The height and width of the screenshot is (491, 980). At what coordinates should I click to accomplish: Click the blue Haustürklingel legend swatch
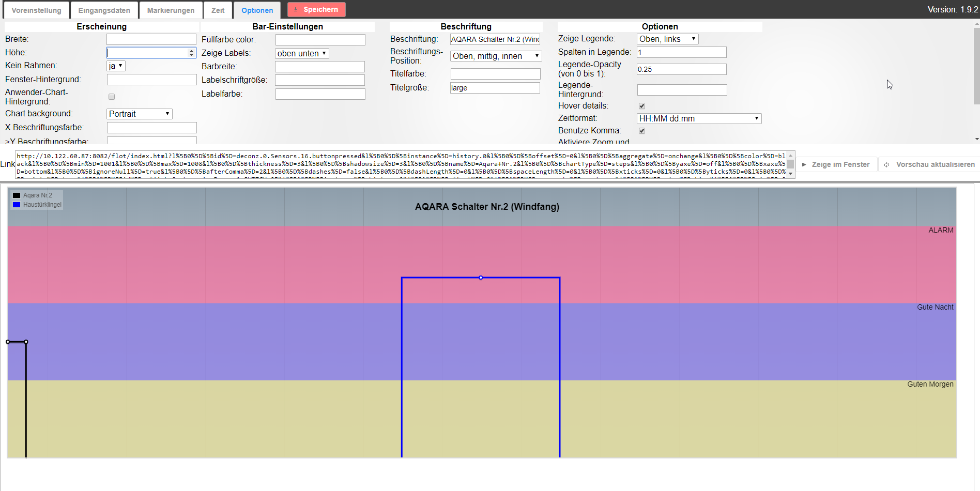17,205
